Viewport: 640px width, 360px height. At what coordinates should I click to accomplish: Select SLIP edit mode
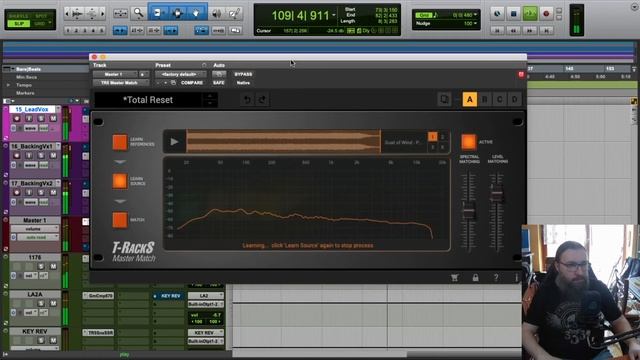point(19,24)
